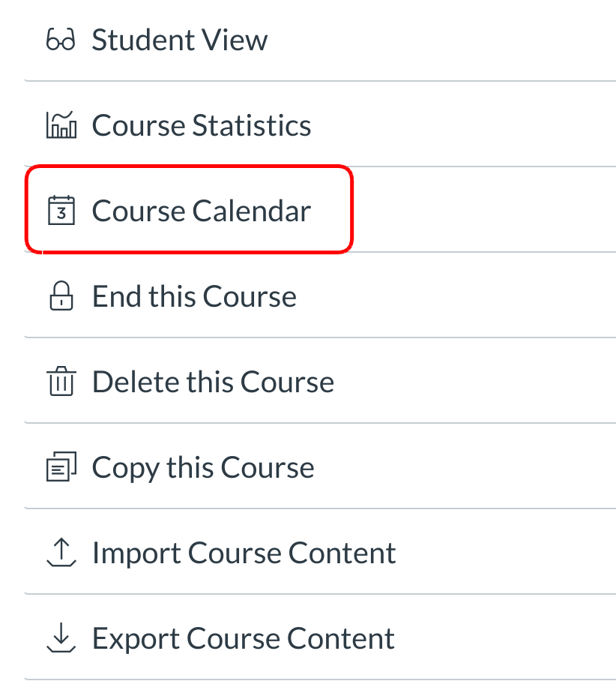Click the Import Course Content text
The image size is (616, 681).
coord(244,553)
